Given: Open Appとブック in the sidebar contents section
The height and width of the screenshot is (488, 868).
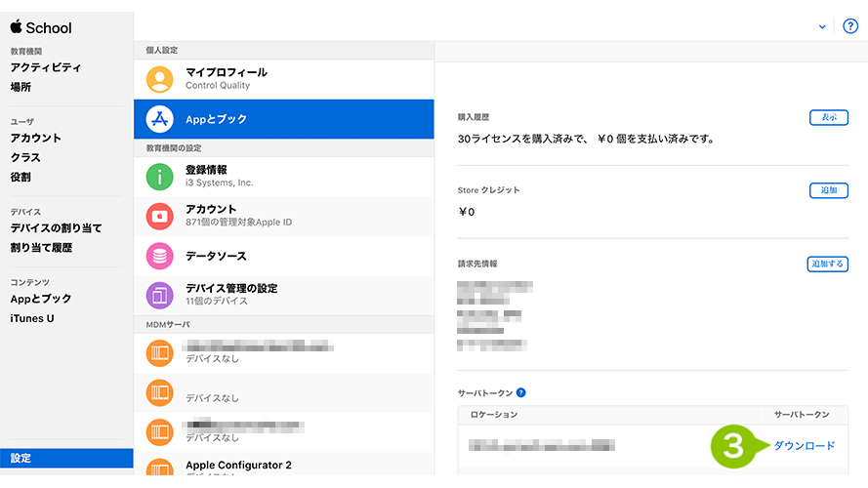Looking at the screenshot, I should click(40, 299).
